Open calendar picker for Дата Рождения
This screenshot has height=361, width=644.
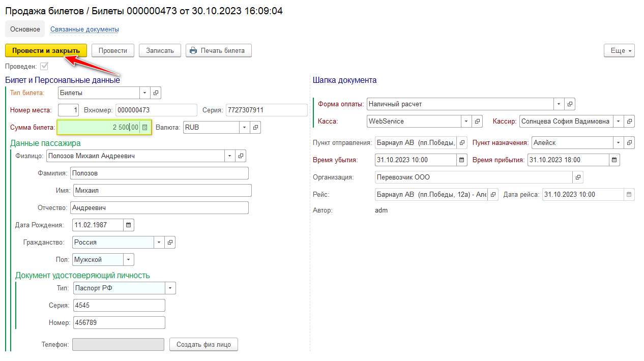(128, 225)
